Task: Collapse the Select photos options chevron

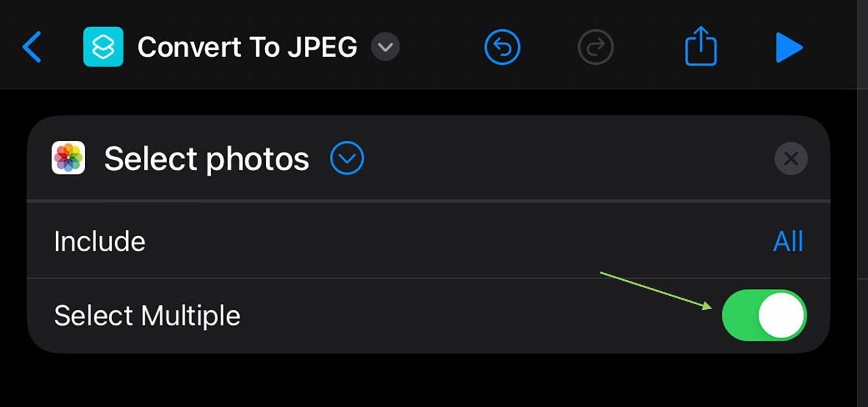Action: coord(347,158)
